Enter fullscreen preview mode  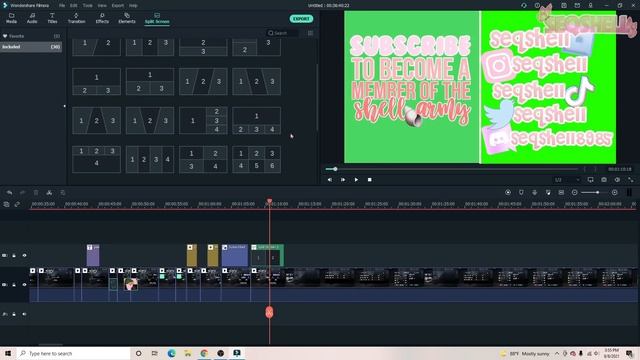(631, 180)
